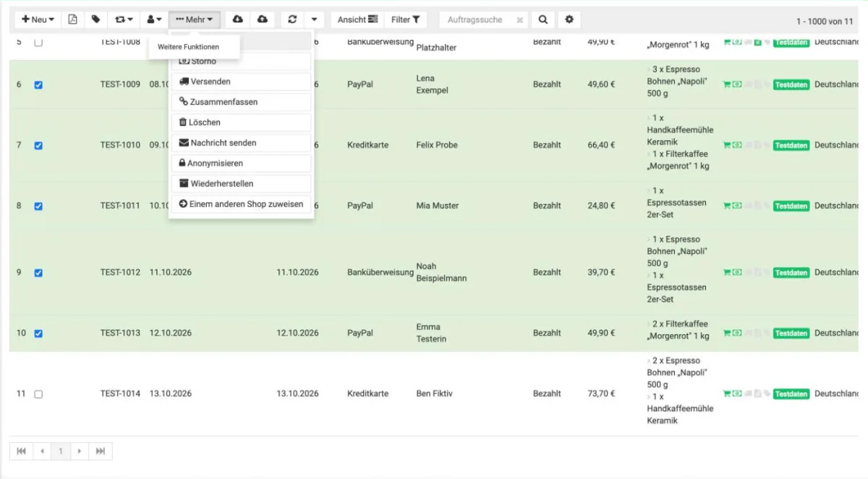Image resolution: width=868 pixels, height=479 pixels.
Task: Open the user icon dropdown
Action: point(153,20)
